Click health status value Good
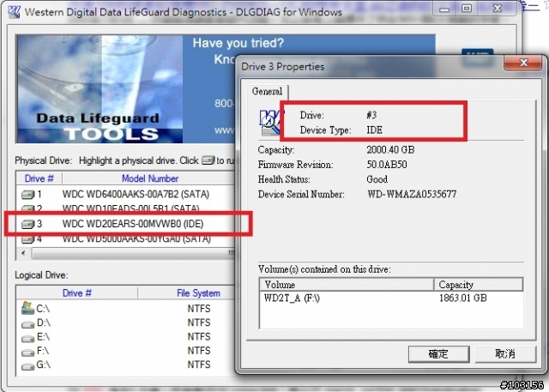 (377, 179)
